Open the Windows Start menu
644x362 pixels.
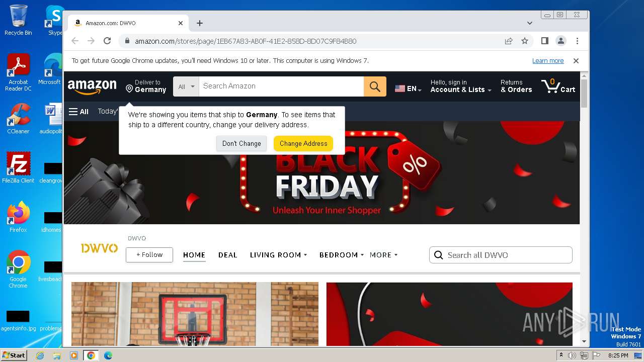14,355
